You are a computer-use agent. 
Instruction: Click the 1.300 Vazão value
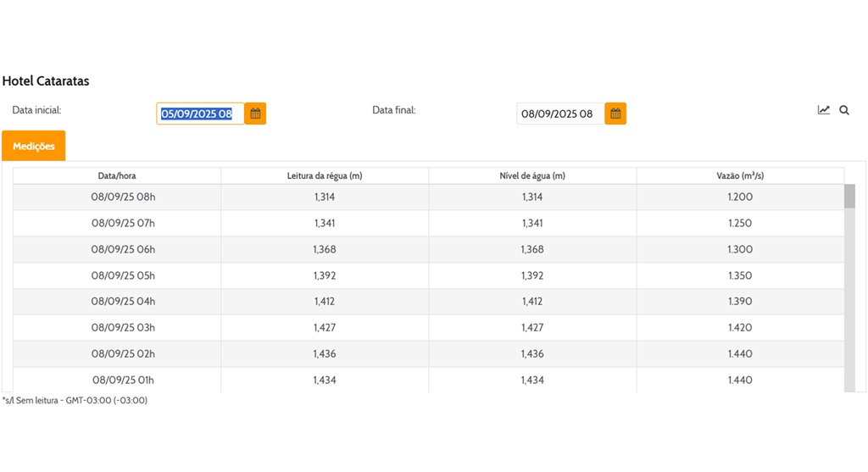point(740,249)
